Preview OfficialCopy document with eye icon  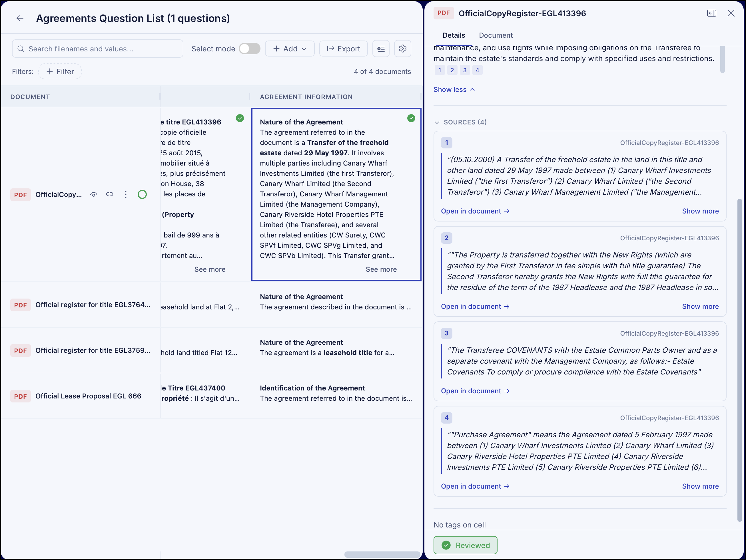click(x=94, y=194)
